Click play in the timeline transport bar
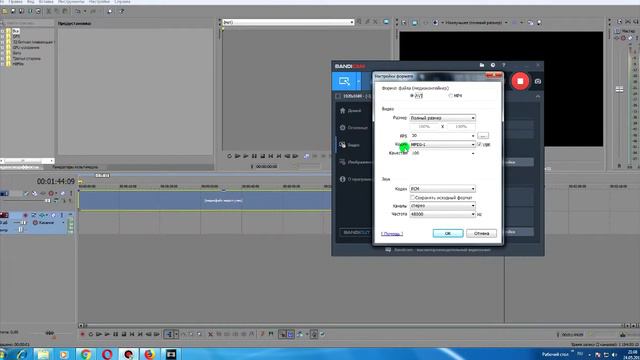Viewport: 640px width, 360px height. tap(107, 334)
